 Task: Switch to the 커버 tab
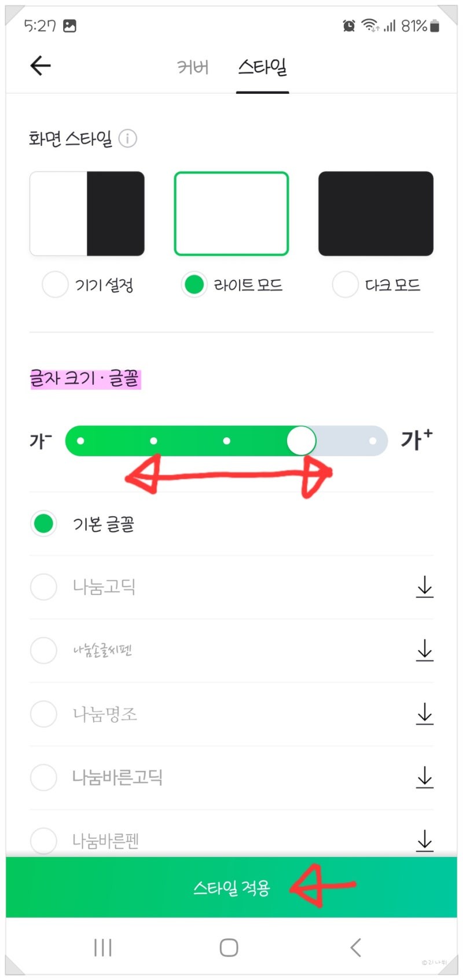(x=193, y=67)
